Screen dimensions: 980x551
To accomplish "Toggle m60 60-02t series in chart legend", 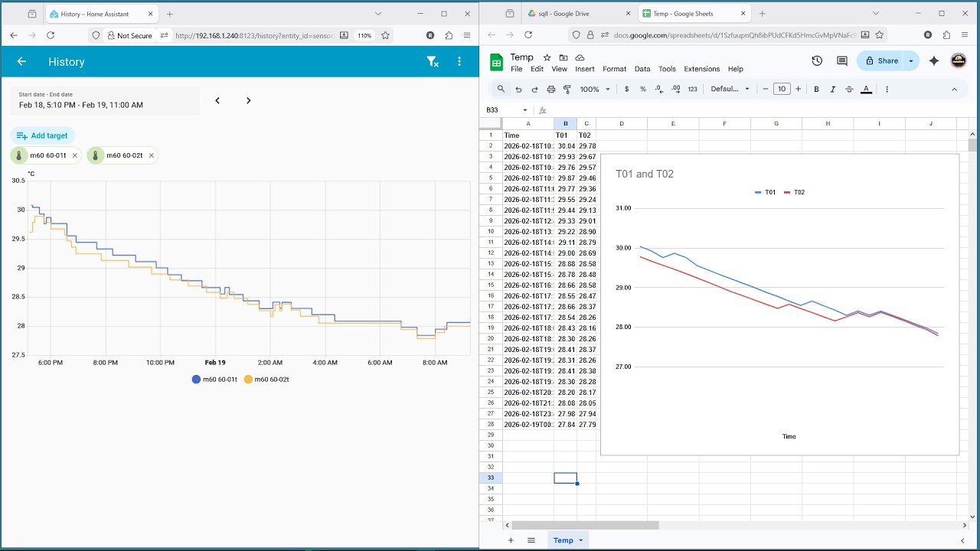I will pyautogui.click(x=266, y=380).
